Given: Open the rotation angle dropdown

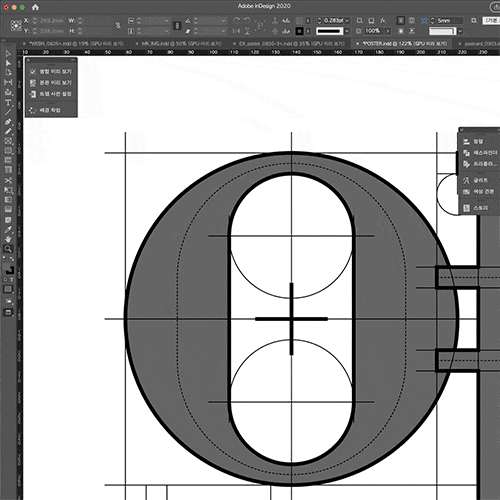Looking at the screenshot, I should (223, 21).
